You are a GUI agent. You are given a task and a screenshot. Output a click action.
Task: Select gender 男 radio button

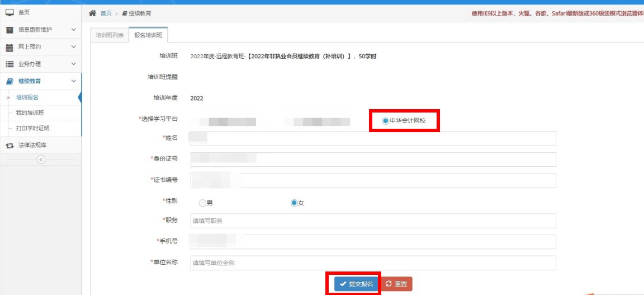202,203
